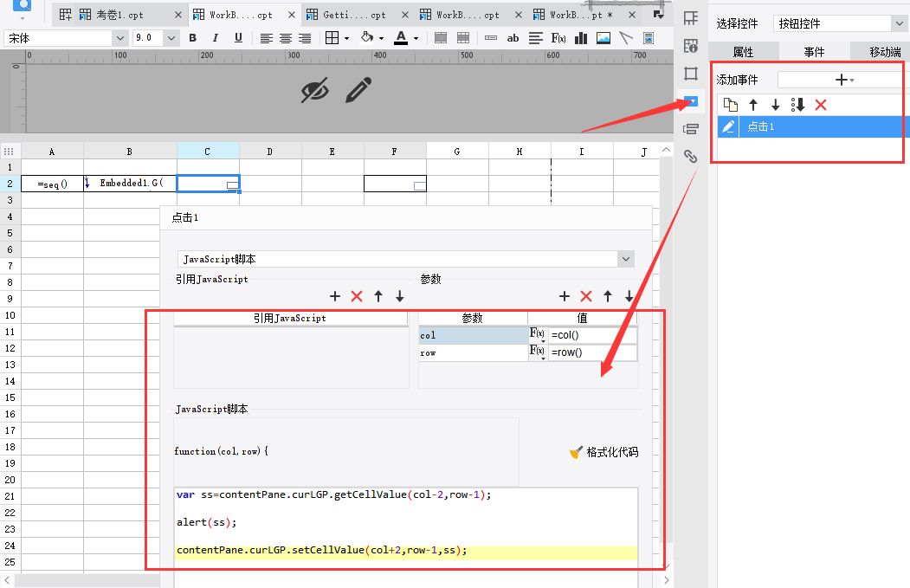910x588 pixels.
Task: Add a referenced JavaScript file with the plus icon
Action: coord(335,296)
